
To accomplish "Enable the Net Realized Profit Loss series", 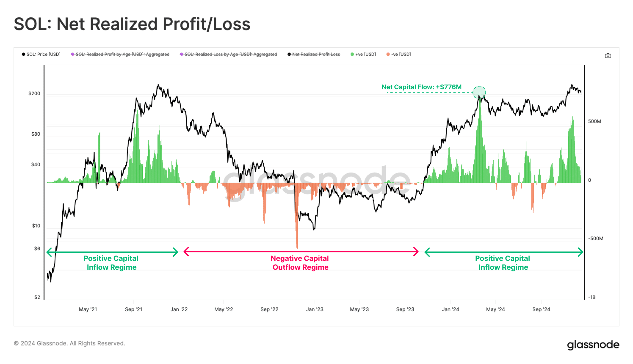I will click(314, 54).
